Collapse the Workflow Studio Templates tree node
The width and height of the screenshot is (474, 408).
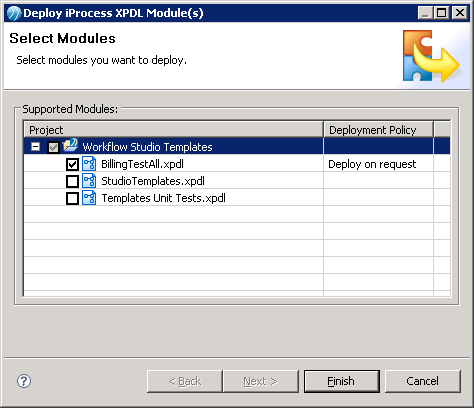tap(35, 147)
